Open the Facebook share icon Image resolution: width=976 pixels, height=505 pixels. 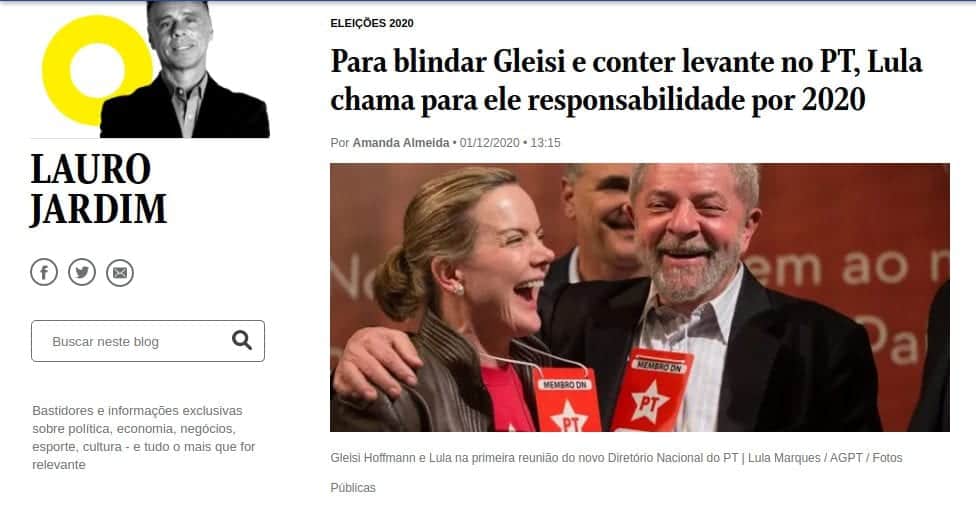pyautogui.click(x=44, y=273)
